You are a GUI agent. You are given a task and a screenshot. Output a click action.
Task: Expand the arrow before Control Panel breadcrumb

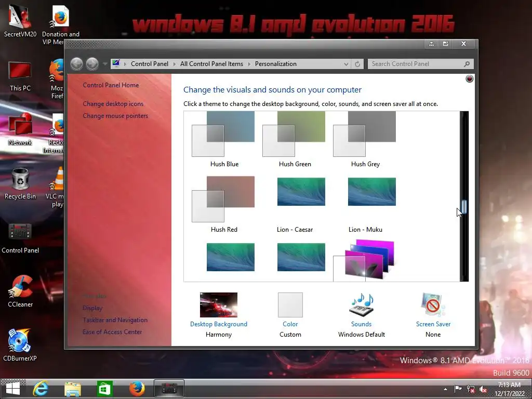[125, 64]
